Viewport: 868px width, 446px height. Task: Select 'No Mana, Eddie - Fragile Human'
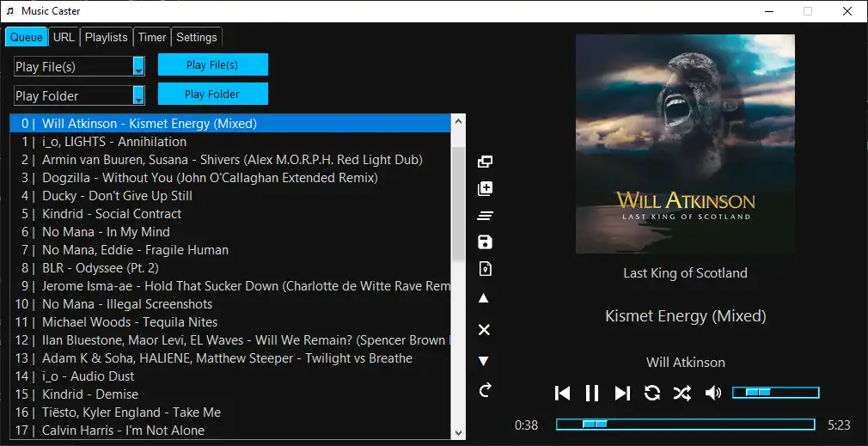(x=230, y=249)
